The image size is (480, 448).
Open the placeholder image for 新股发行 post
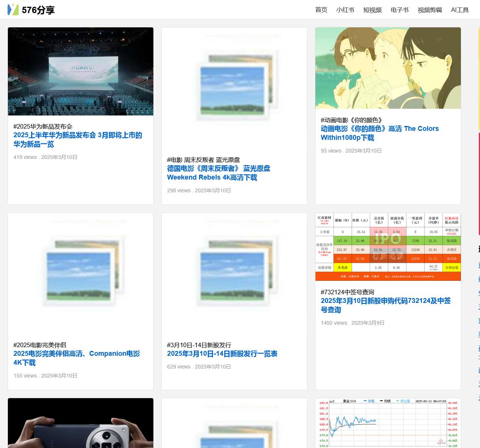tap(234, 274)
